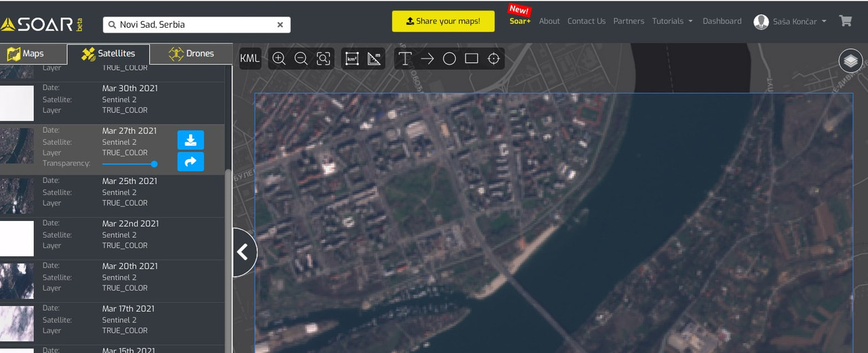This screenshot has width=868, height=353.
Task: Click the Share your maps button
Action: tap(443, 21)
